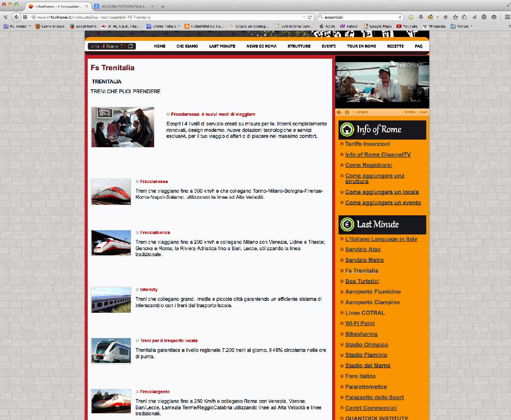511x420 pixels.
Task: Open Bikesharing sidebar link
Action: point(362,334)
